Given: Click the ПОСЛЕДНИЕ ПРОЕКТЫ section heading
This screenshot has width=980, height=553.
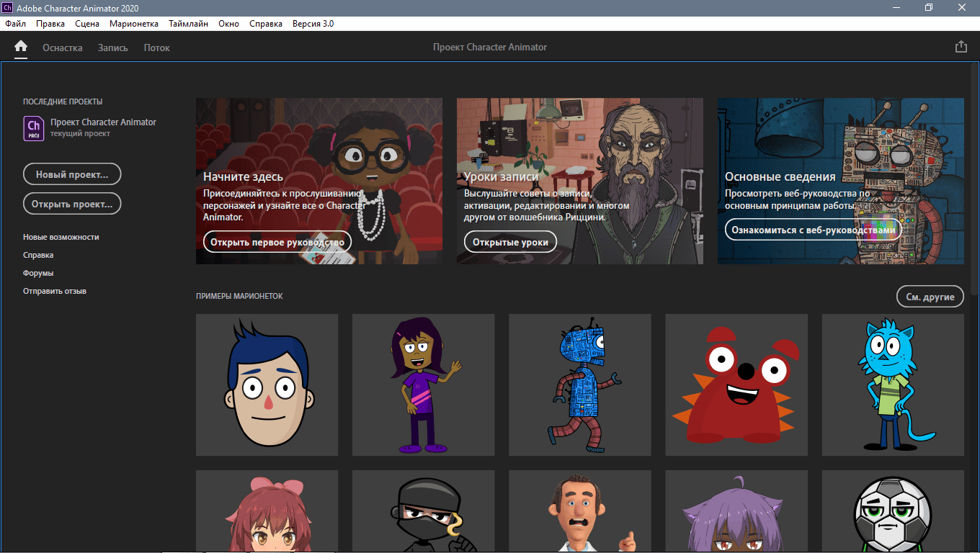Looking at the screenshot, I should [x=63, y=102].
